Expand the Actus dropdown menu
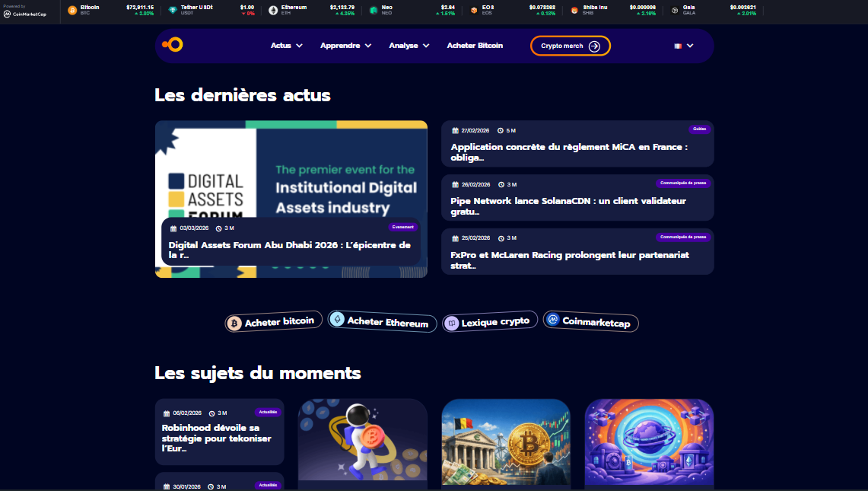868x491 pixels. 287,46
